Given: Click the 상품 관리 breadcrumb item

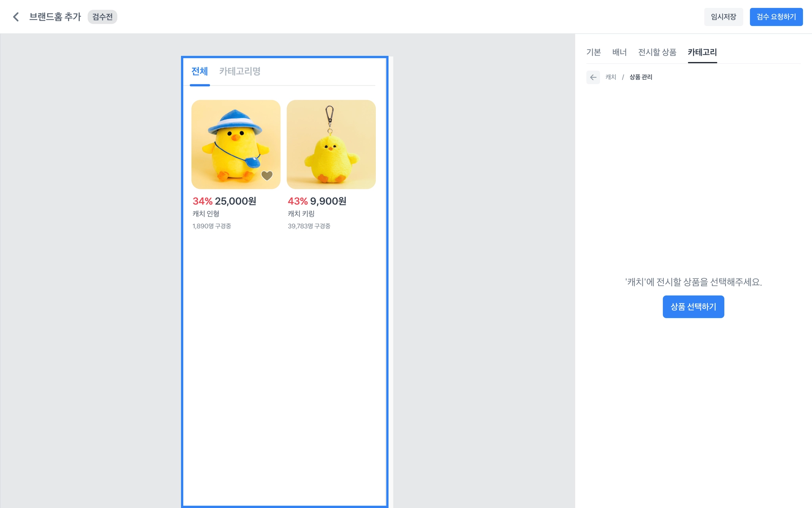Looking at the screenshot, I should point(641,77).
